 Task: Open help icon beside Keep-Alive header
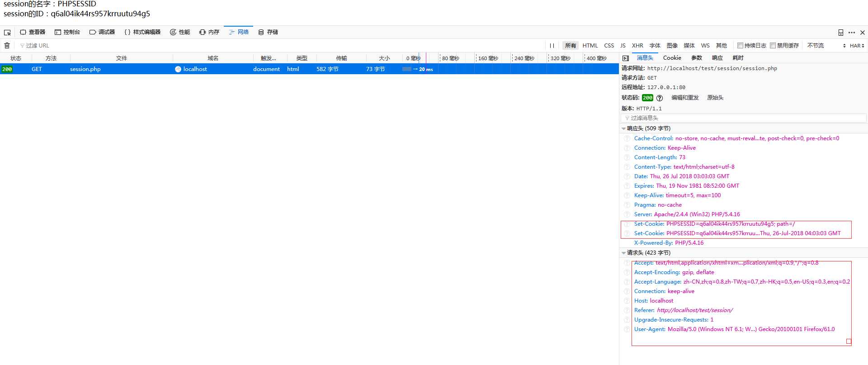pos(627,195)
